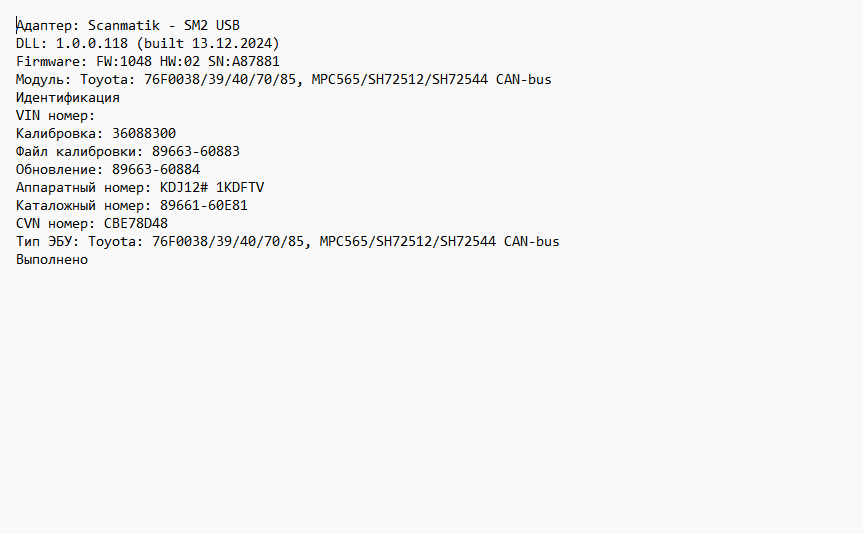The width and height of the screenshot is (863, 534).
Task: Click the Обновление value 89663-60884
Action: [156, 170]
